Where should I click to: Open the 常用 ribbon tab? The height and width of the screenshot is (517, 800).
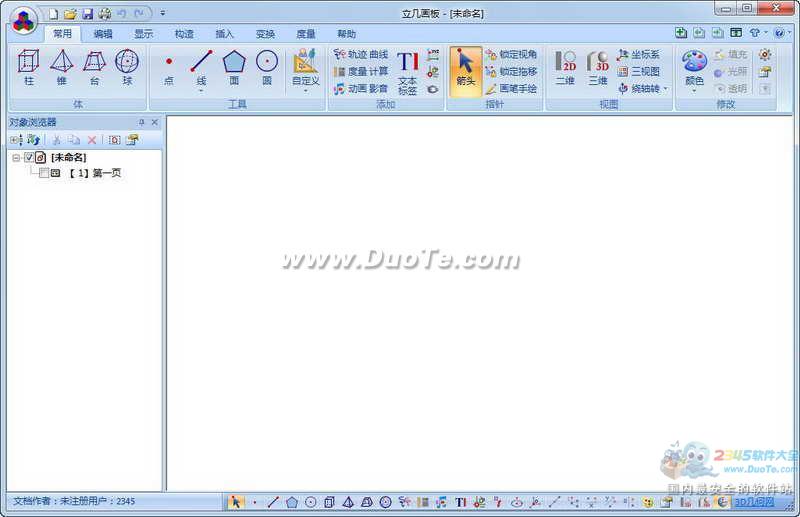(62, 34)
